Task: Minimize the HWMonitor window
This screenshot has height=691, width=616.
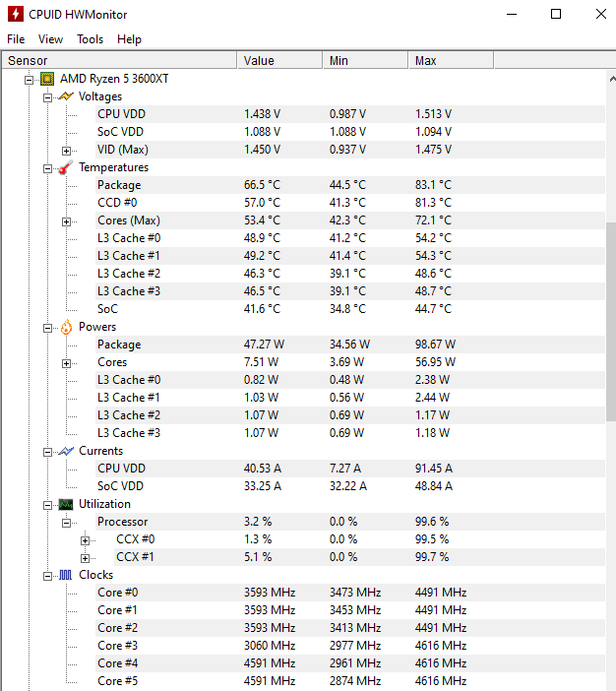Action: coord(512,14)
